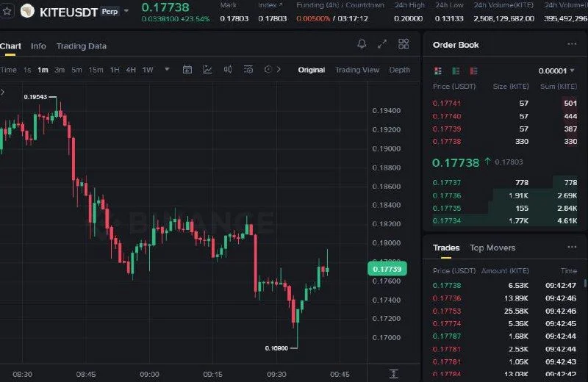The width and height of the screenshot is (588, 382).
Task: Show bids only order book view
Action: 456,71
